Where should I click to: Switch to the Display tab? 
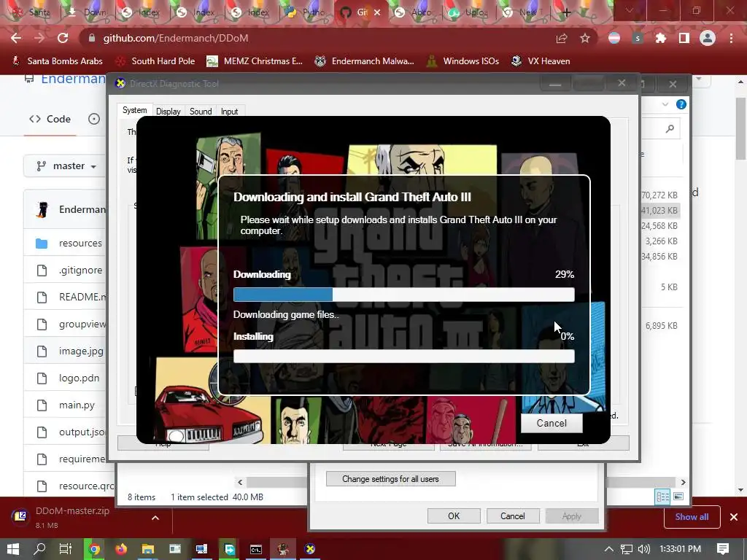[x=169, y=112]
